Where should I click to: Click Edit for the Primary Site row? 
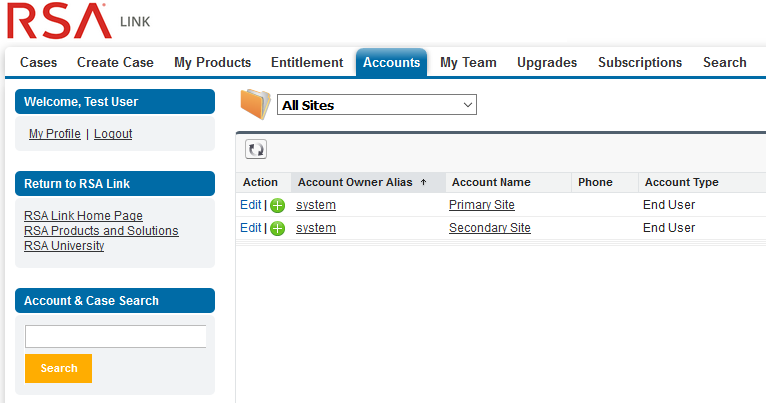coord(251,205)
